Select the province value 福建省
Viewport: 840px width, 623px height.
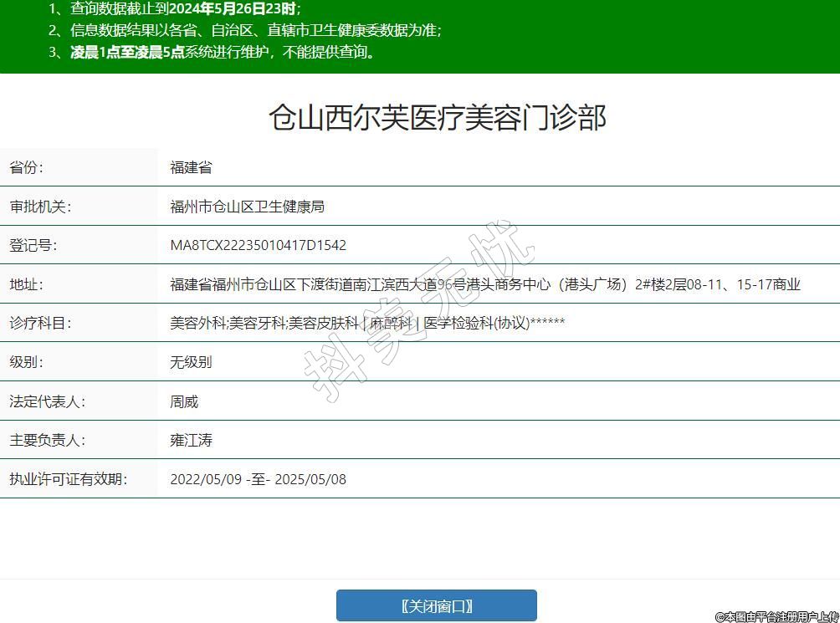pyautogui.click(x=191, y=167)
